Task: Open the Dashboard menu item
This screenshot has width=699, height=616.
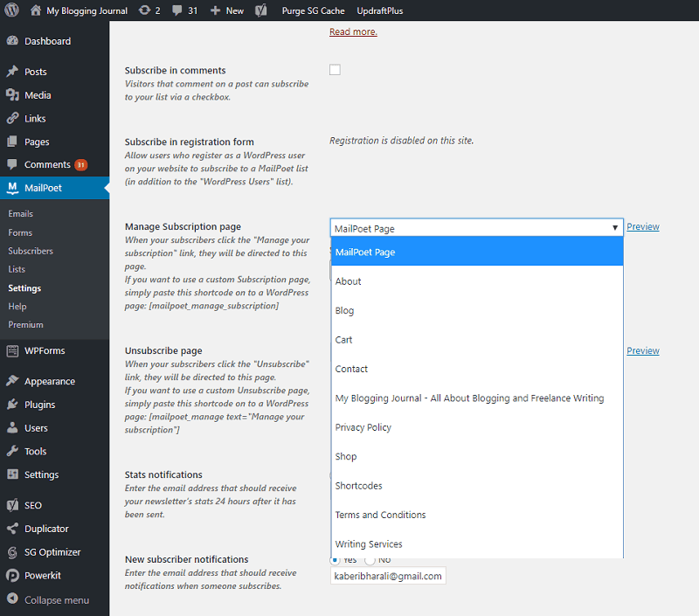Action: (x=54, y=41)
